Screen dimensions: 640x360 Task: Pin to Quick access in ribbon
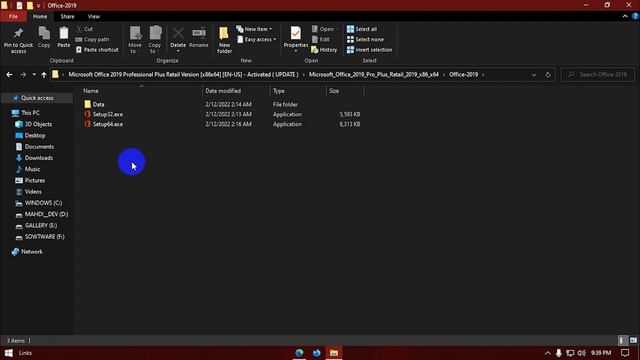18,40
